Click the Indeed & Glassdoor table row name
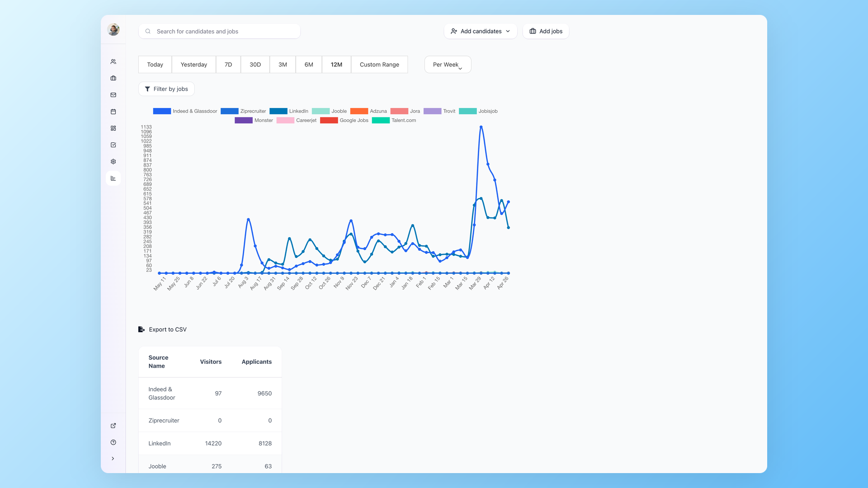 click(162, 394)
